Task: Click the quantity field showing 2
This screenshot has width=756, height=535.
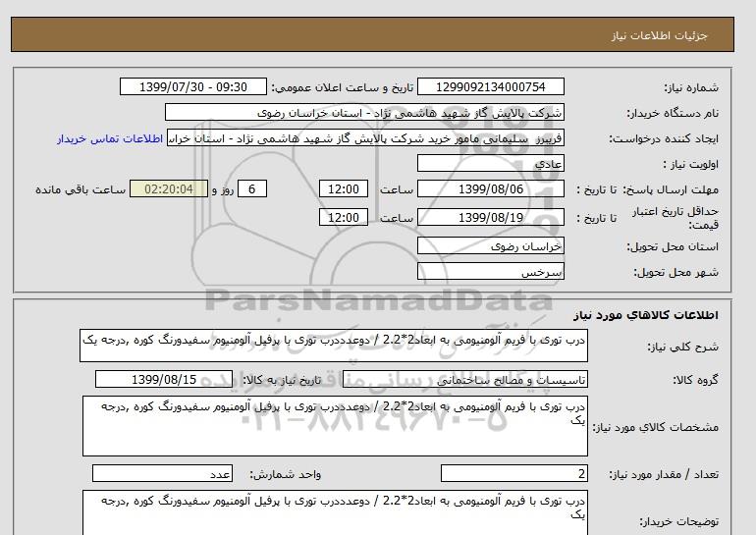Action: point(513,474)
